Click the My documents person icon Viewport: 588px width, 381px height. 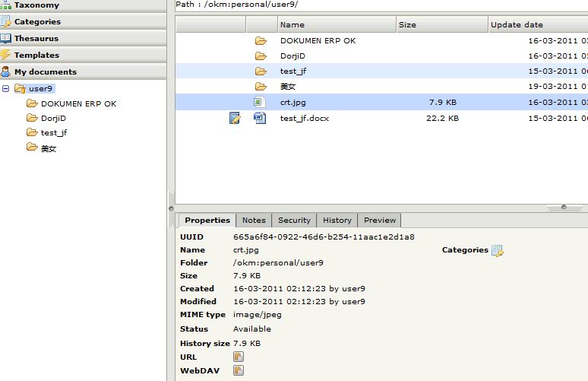(5, 71)
